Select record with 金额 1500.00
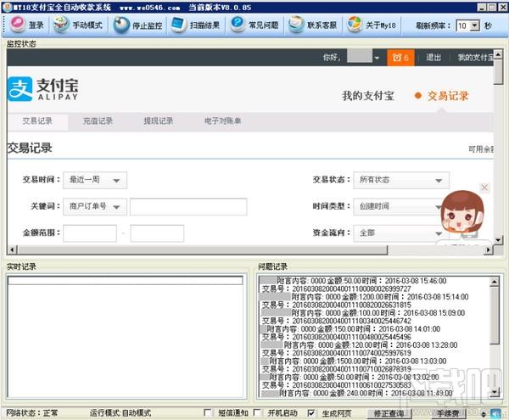This screenshot has height=420, width=509. click(354, 361)
